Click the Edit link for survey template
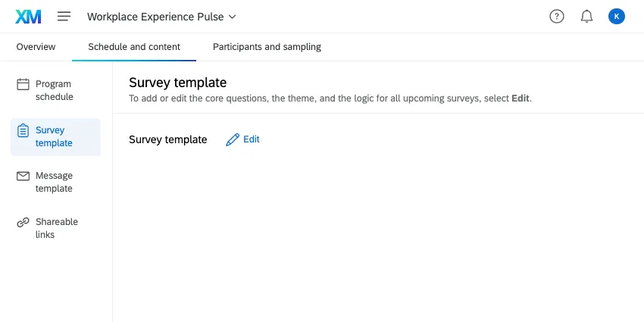644x322 pixels. (252, 139)
